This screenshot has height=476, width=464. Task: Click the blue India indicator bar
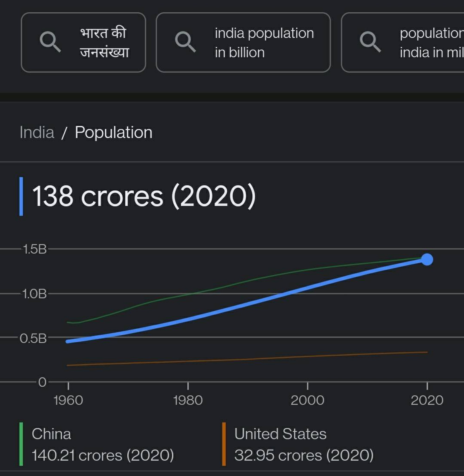[x=21, y=196]
